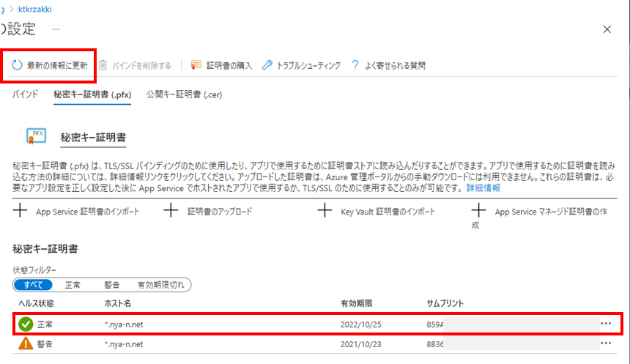Click the wrench icon for トラブルシューティング

click(x=267, y=64)
